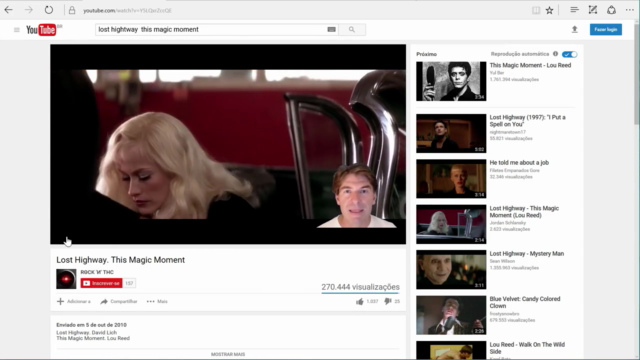640x360 pixels.
Task: Click the upload arrow icon
Action: coord(575,29)
